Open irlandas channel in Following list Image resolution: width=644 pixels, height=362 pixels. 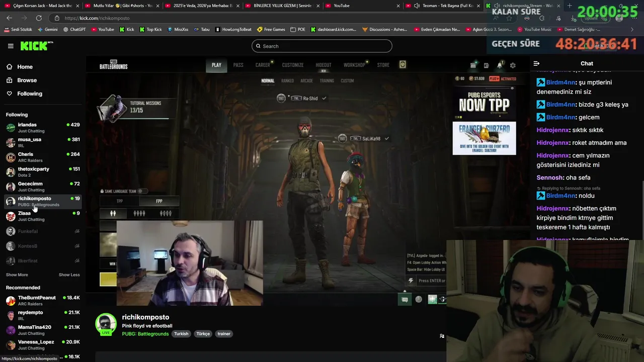43,127
